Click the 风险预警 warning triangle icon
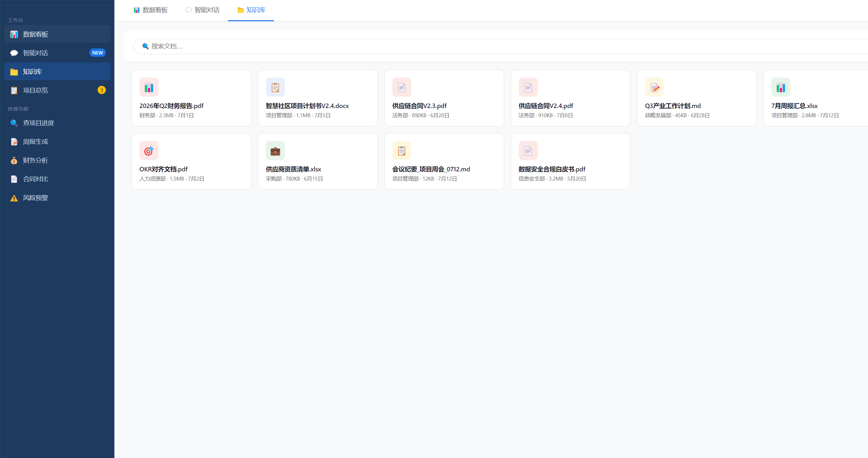This screenshot has width=868, height=458. click(14, 198)
